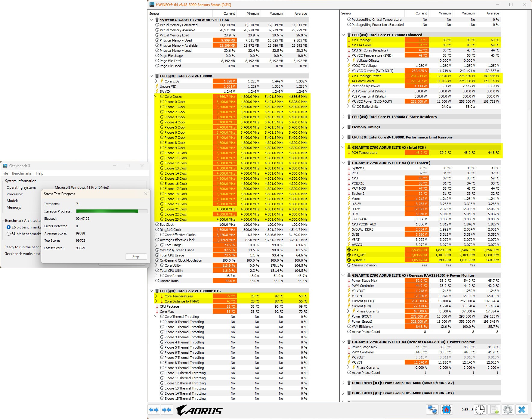
Task: Start logging with the document-plus icon
Action: pos(494,410)
